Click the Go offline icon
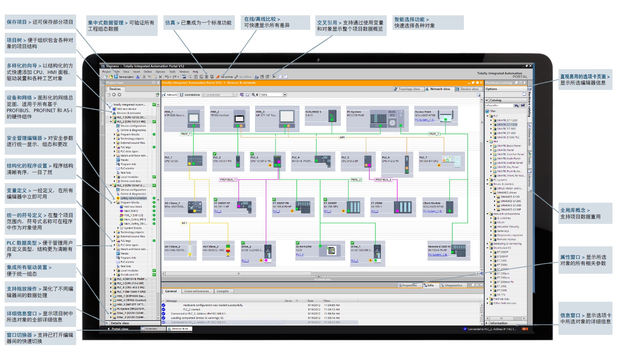619x364 pixels. [x=236, y=77]
